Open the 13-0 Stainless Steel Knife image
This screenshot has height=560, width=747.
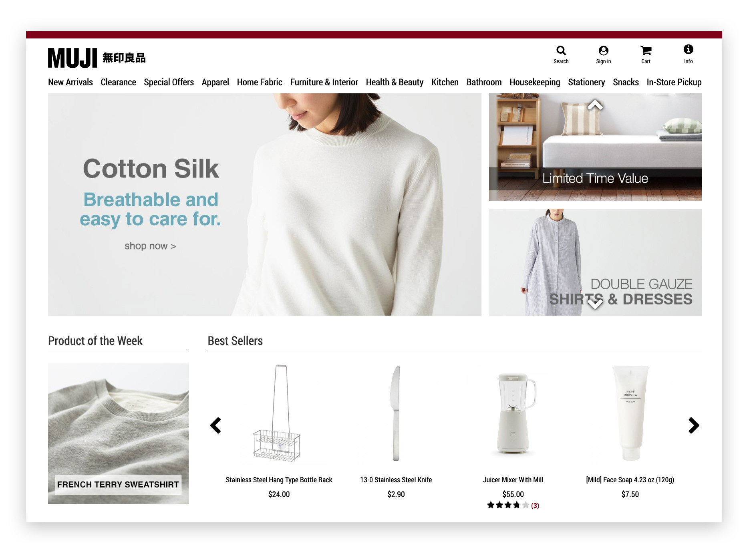point(396,413)
